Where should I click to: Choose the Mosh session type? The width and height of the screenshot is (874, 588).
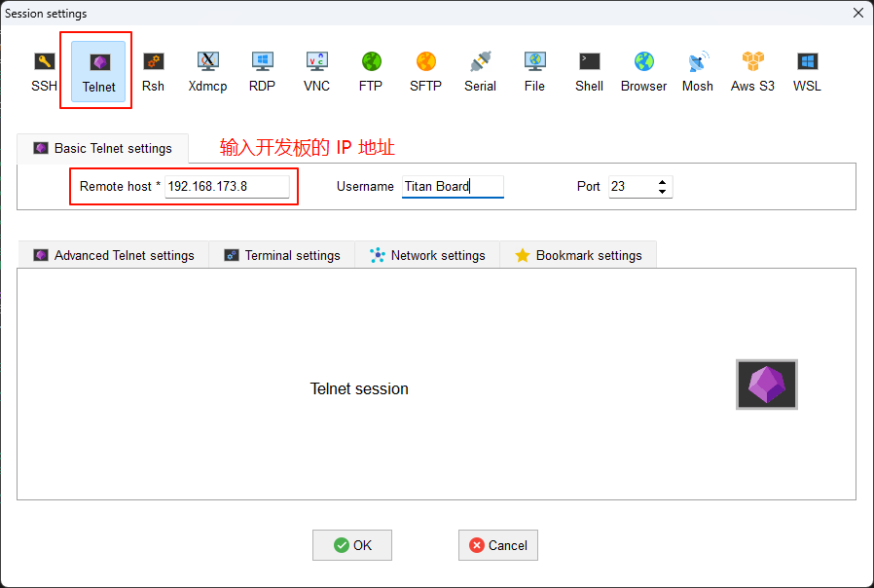(x=697, y=71)
